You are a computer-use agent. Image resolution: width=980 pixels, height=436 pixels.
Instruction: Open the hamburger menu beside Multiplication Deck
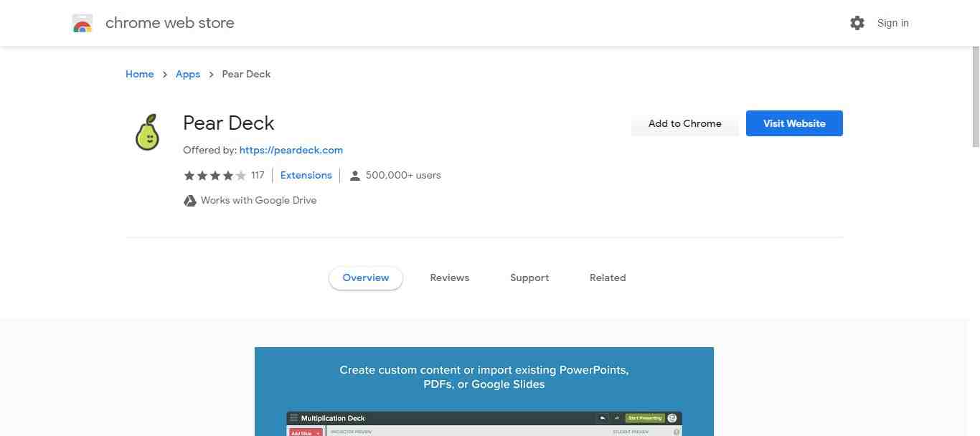pyautogui.click(x=293, y=418)
